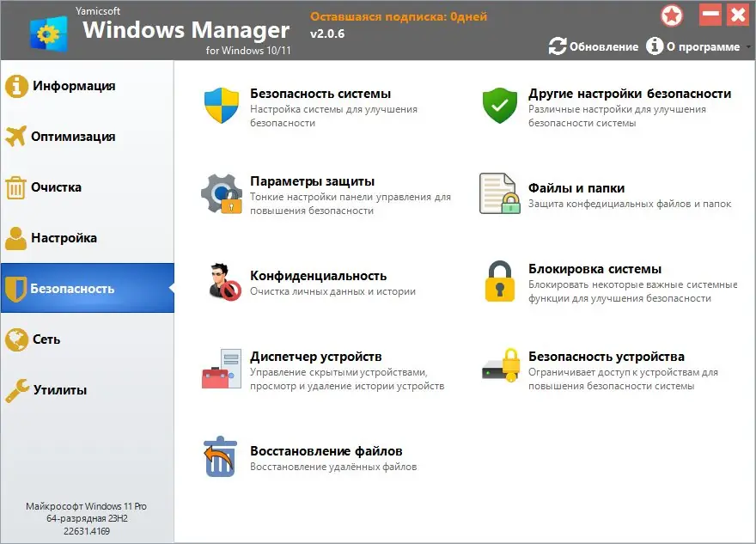Image resolution: width=756 pixels, height=544 pixels.
Task: Click the Обновление update button
Action: point(594,46)
